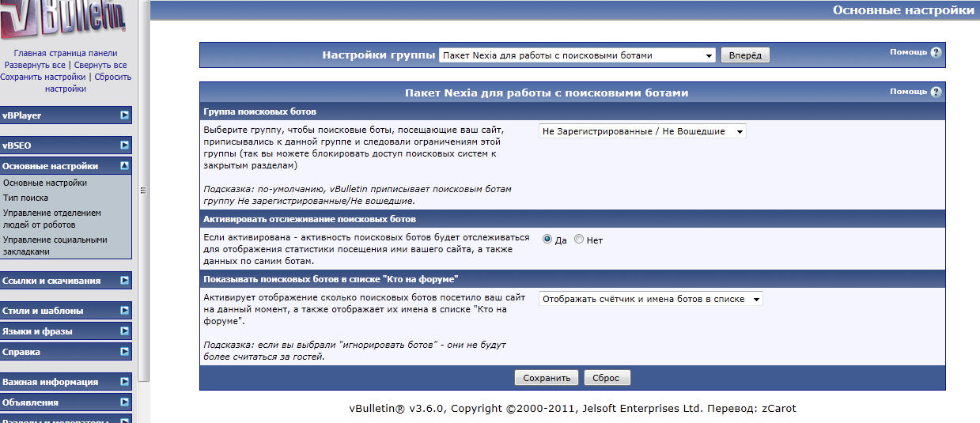The image size is (980, 423).
Task: Select Нет for bot tracking
Action: click(x=579, y=240)
